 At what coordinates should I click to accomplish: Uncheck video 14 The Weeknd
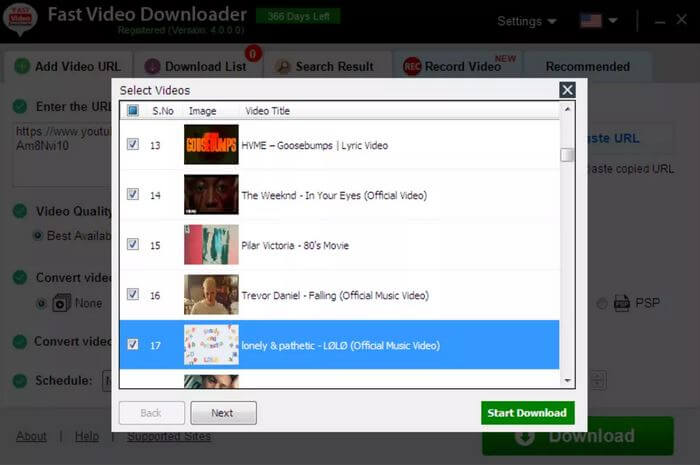[x=133, y=194]
